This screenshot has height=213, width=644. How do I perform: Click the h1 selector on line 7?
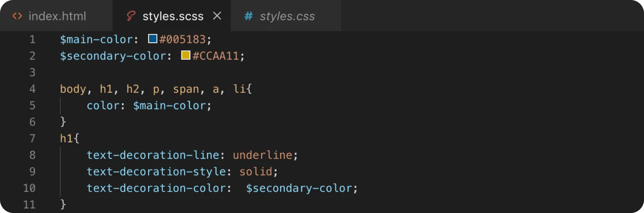tap(66, 138)
